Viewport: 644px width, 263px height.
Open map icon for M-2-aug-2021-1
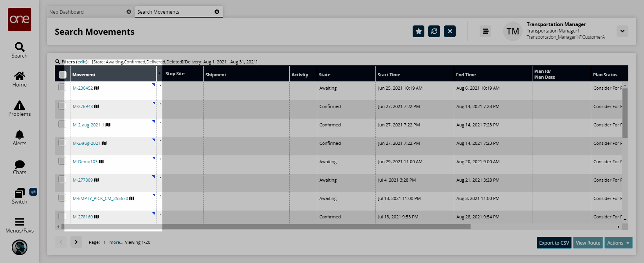pyautogui.click(x=108, y=125)
